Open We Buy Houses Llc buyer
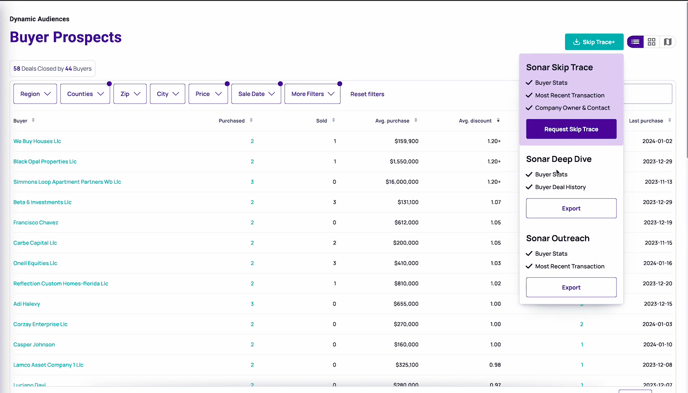Viewport: 688px width, 393px height. click(x=37, y=141)
